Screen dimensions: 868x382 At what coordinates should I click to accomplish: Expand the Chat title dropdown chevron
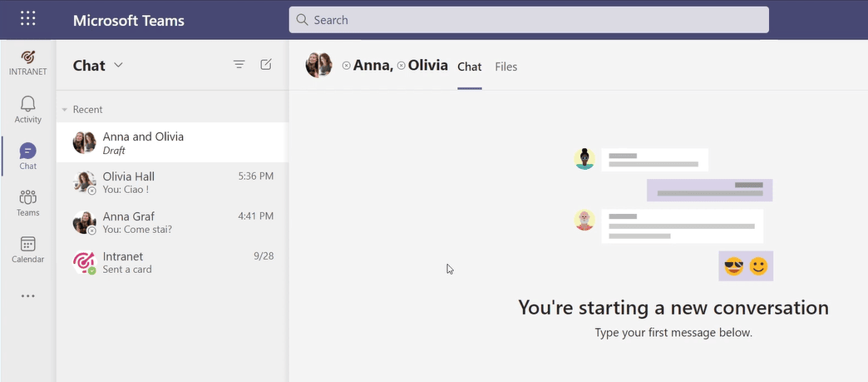118,65
